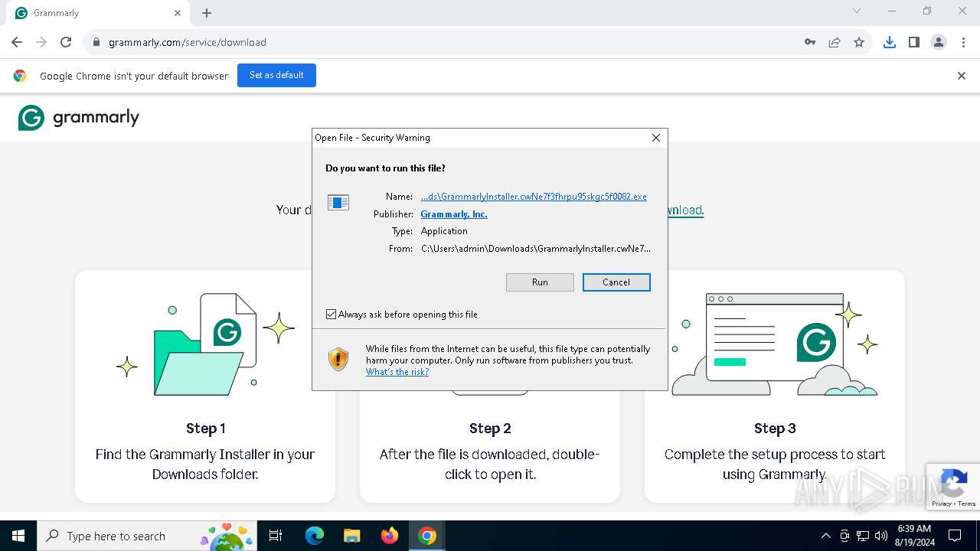Open File Explorer from taskbar
This screenshot has width=980, height=551.
click(x=351, y=536)
